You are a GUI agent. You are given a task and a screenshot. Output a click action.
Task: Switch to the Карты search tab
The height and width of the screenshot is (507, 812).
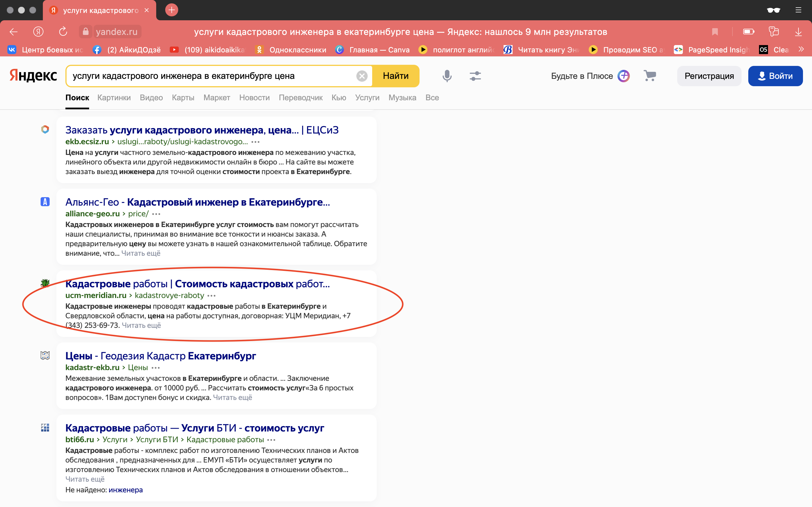[x=183, y=97]
